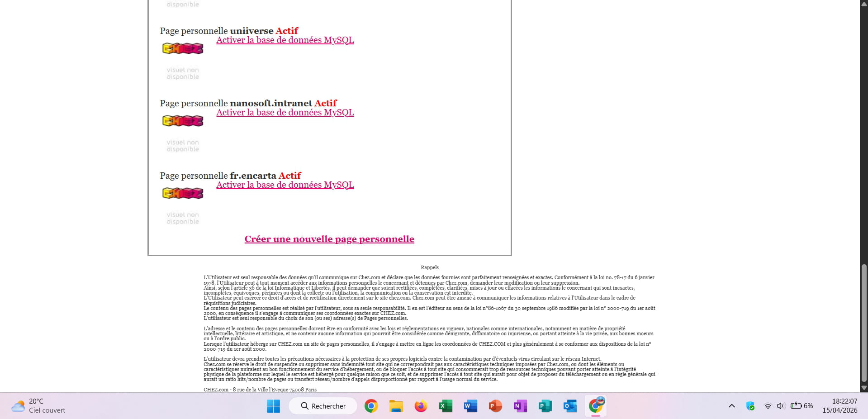
Task: Open the Windows Start menu
Action: tap(273, 406)
